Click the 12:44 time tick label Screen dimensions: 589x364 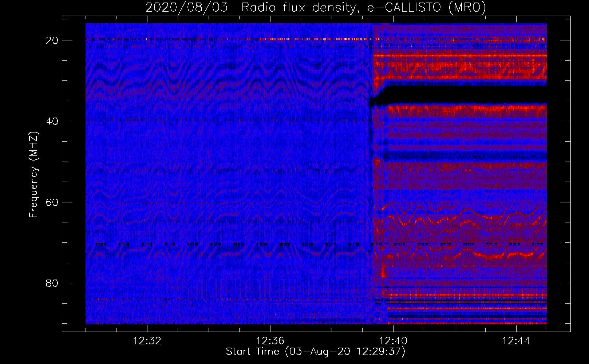coord(516,341)
